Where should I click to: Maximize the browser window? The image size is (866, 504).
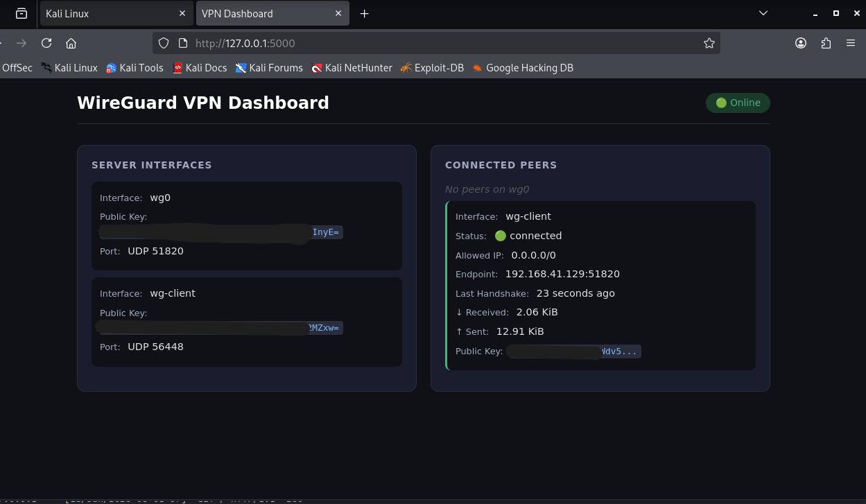click(836, 13)
